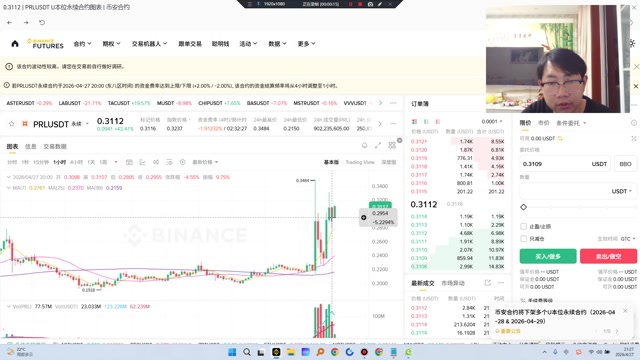Select 市价 order tab

coord(544,123)
